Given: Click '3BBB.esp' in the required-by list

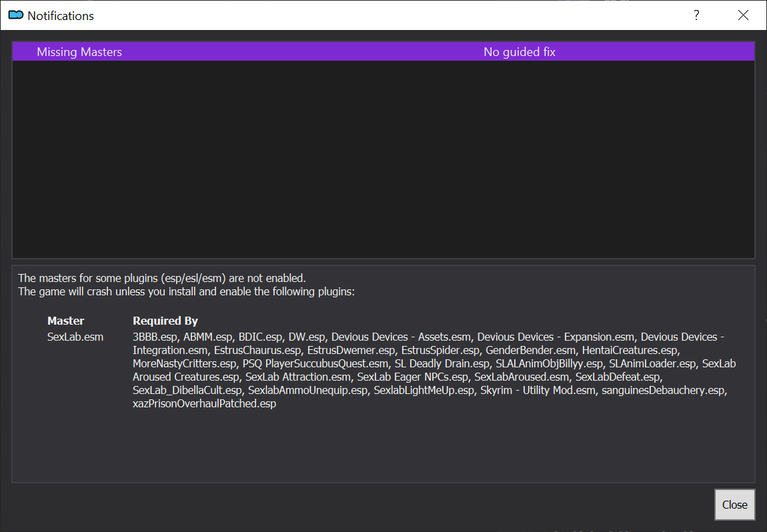Looking at the screenshot, I should point(155,337).
